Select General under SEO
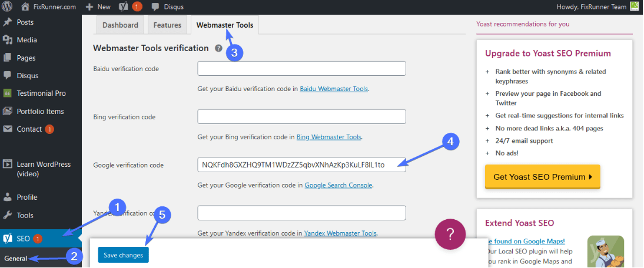 tap(16, 258)
